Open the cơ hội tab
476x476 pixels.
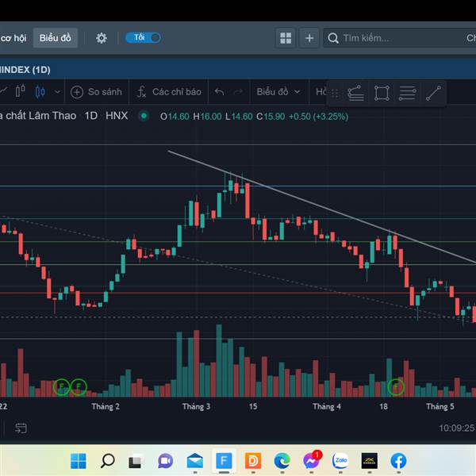pyautogui.click(x=13, y=38)
